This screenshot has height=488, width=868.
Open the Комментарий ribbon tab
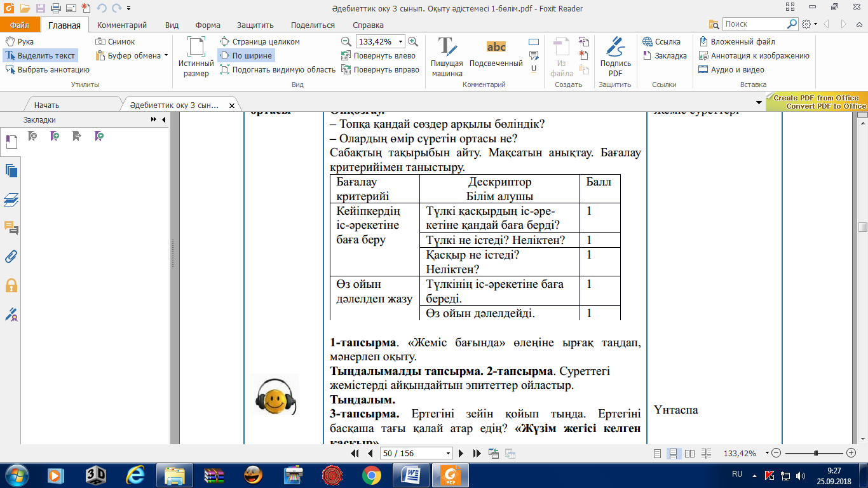(122, 25)
